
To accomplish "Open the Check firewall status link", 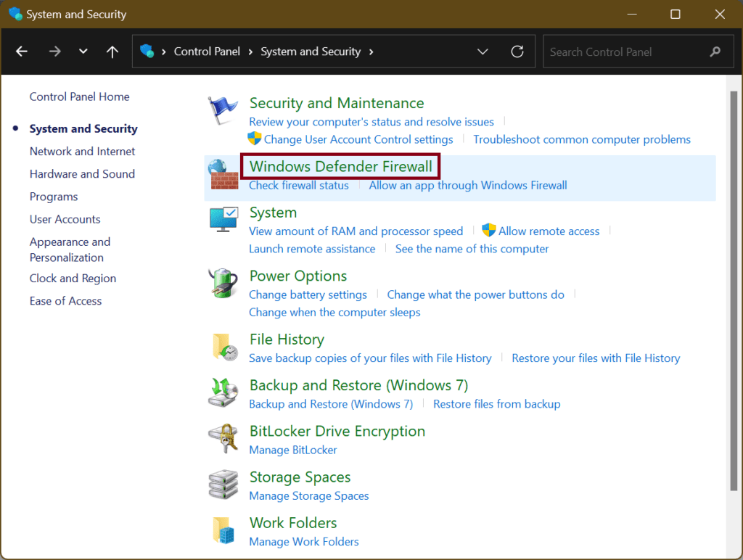I will click(x=298, y=185).
